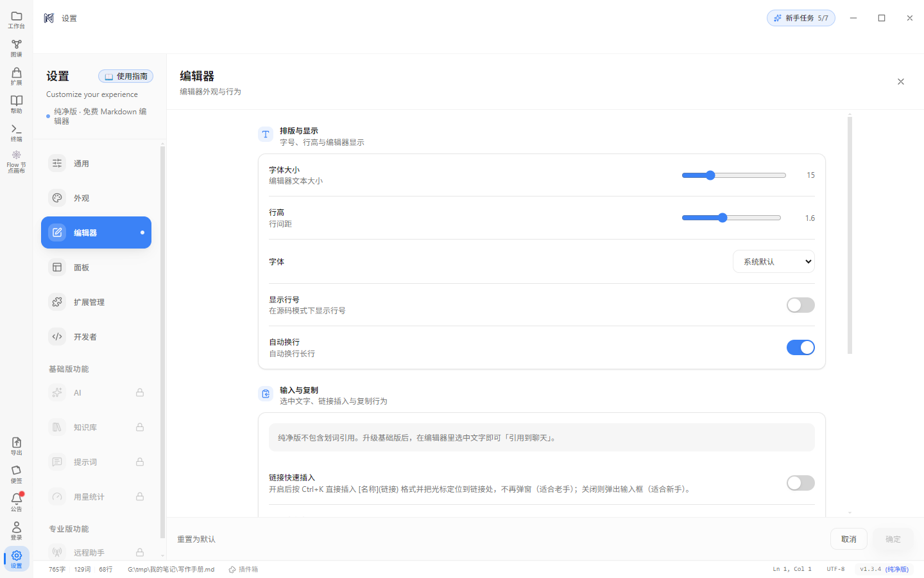Screen dimensions: 924x578
Task: Click the UTF-8 encoding indicator
Action: pos(835,569)
